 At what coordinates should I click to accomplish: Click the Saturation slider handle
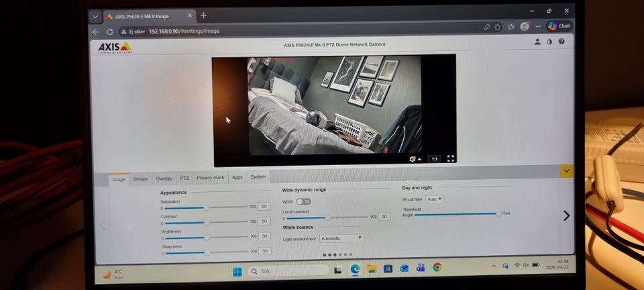[207, 208]
